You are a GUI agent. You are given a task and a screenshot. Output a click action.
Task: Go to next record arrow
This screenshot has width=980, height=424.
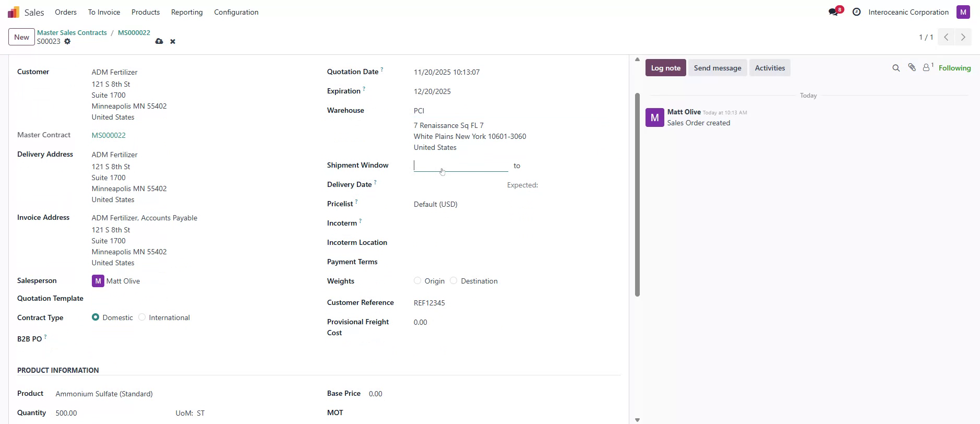[x=963, y=37]
